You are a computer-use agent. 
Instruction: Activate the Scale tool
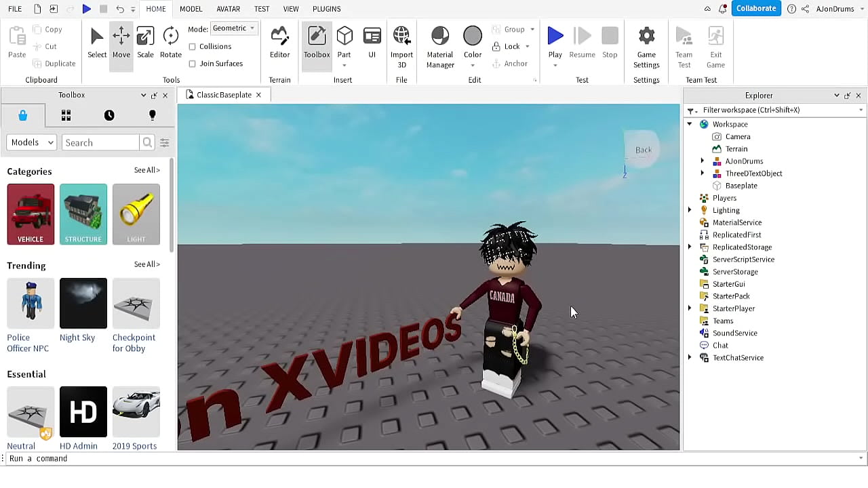pyautogui.click(x=145, y=42)
